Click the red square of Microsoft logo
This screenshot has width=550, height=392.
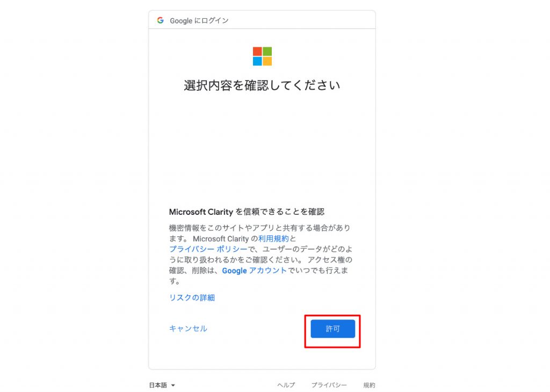[x=257, y=52]
